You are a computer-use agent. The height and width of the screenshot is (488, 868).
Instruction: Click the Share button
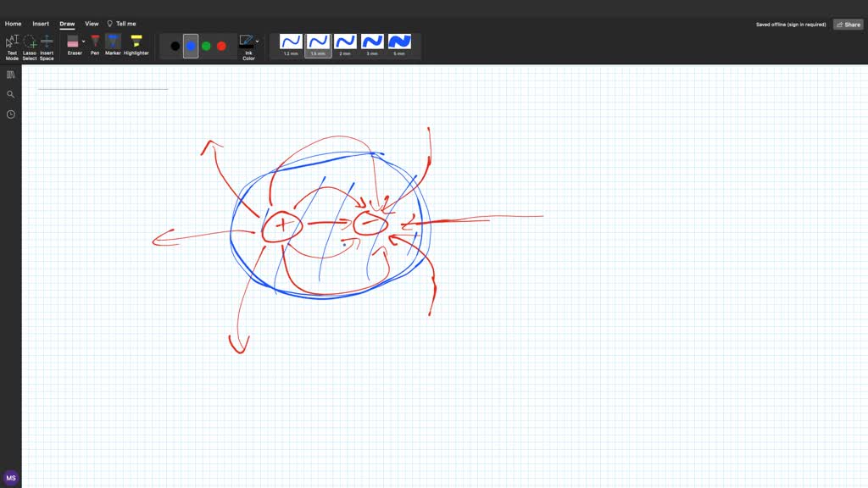[x=848, y=24]
